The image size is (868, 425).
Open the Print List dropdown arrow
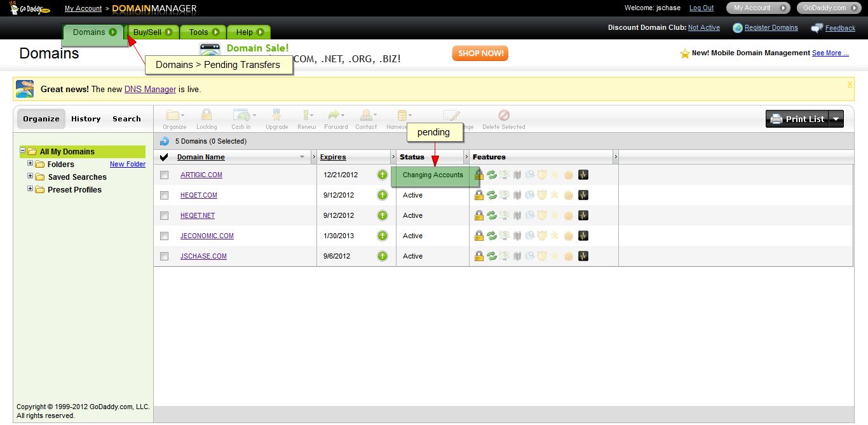tap(836, 119)
